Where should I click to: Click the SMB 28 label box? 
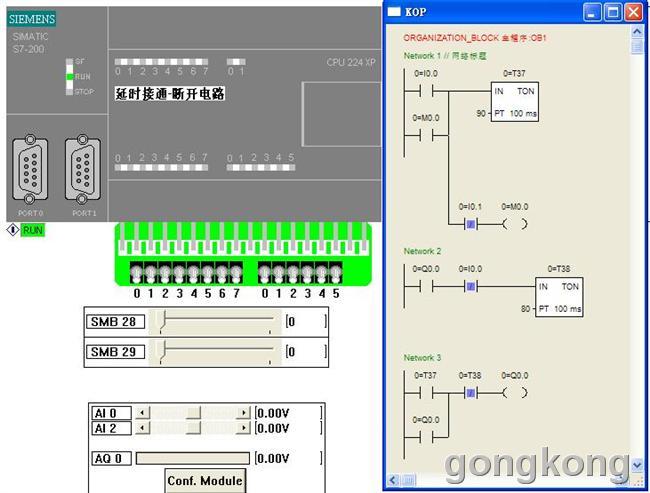pos(115,321)
